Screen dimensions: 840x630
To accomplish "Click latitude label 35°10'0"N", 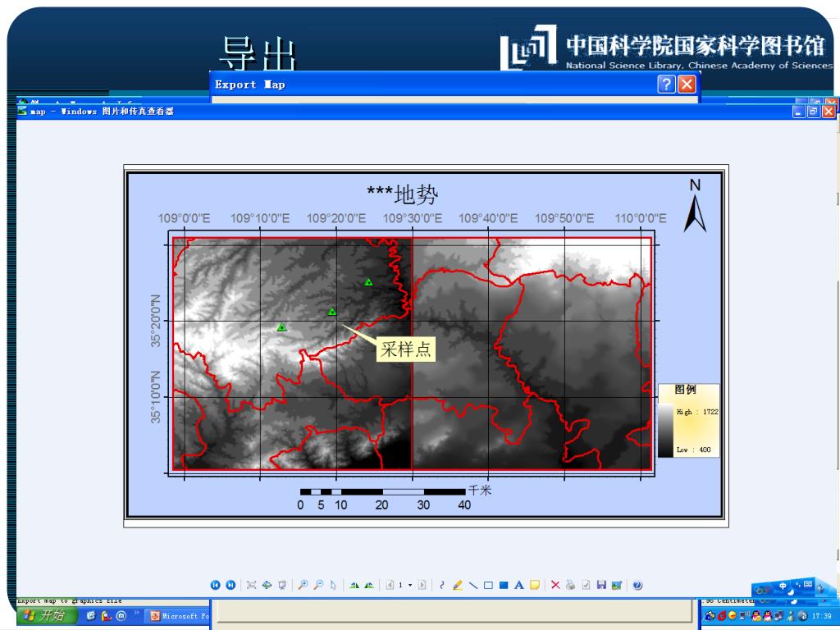I will (x=155, y=397).
